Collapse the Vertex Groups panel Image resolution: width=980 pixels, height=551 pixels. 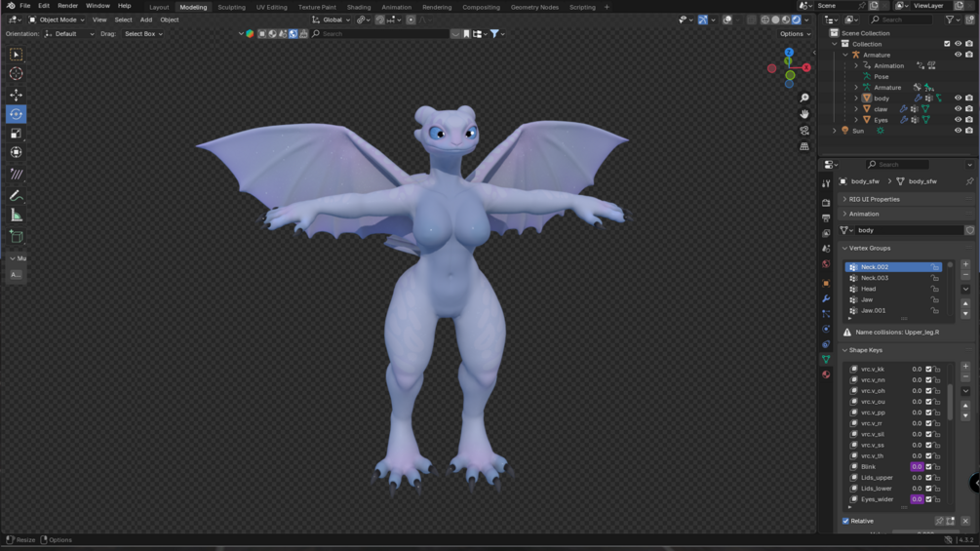tap(870, 248)
